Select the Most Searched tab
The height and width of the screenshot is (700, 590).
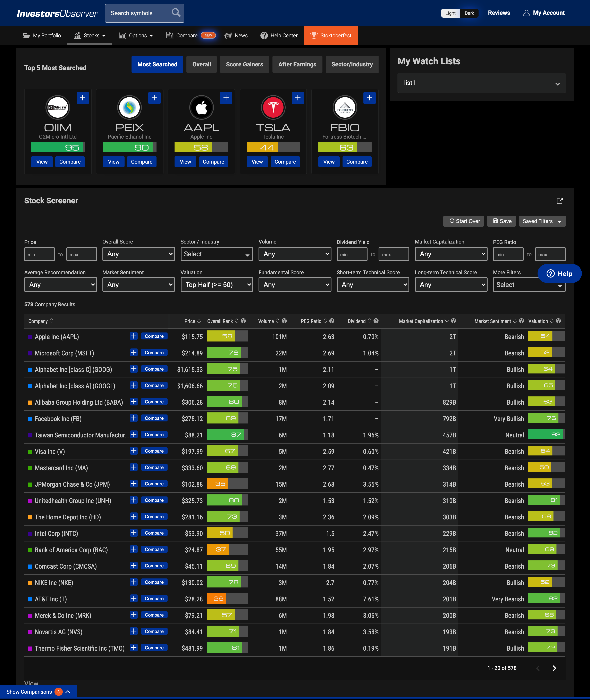(x=157, y=64)
